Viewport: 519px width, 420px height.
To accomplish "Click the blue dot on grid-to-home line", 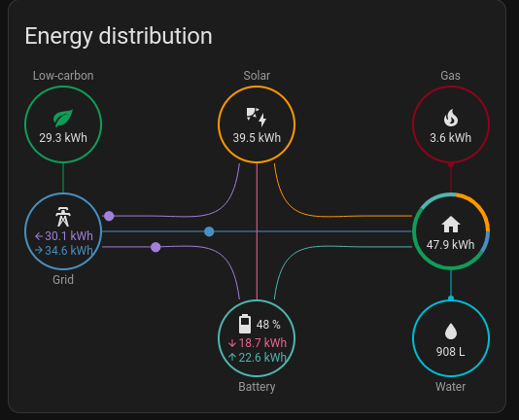I will coord(209,231).
